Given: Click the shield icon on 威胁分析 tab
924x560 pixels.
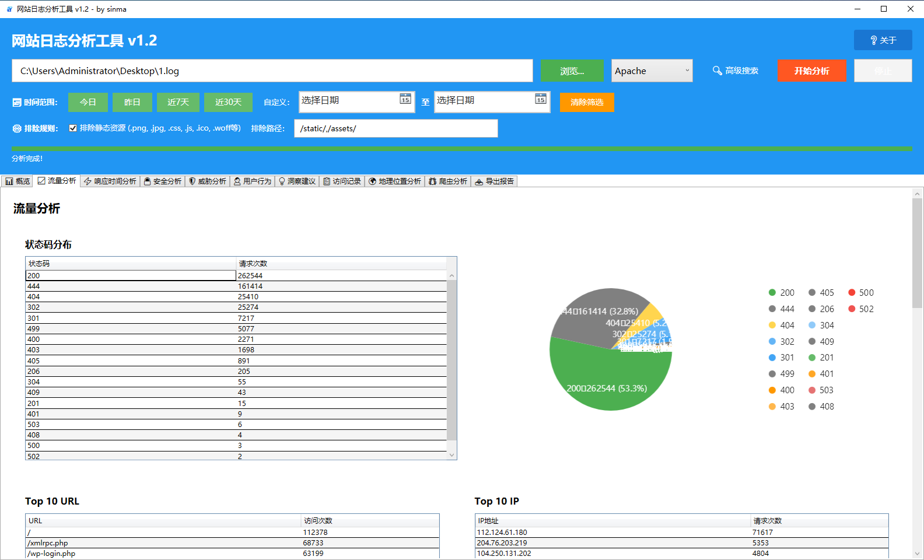Looking at the screenshot, I should pyautogui.click(x=192, y=181).
